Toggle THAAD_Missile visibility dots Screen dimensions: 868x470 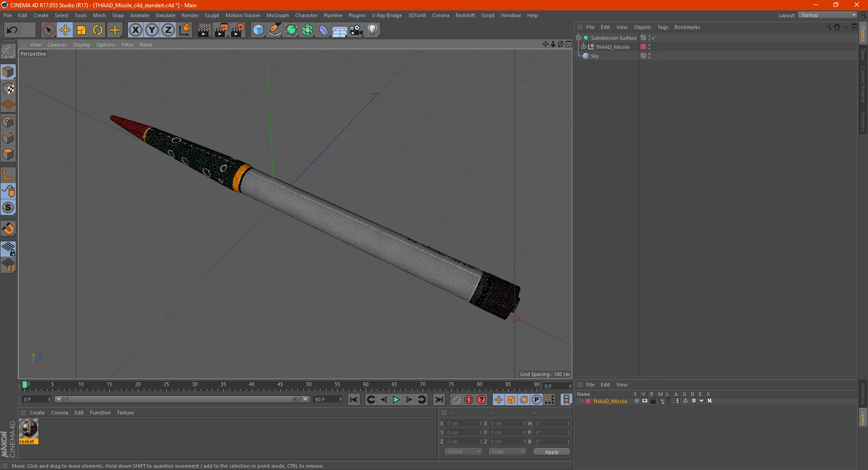point(649,47)
